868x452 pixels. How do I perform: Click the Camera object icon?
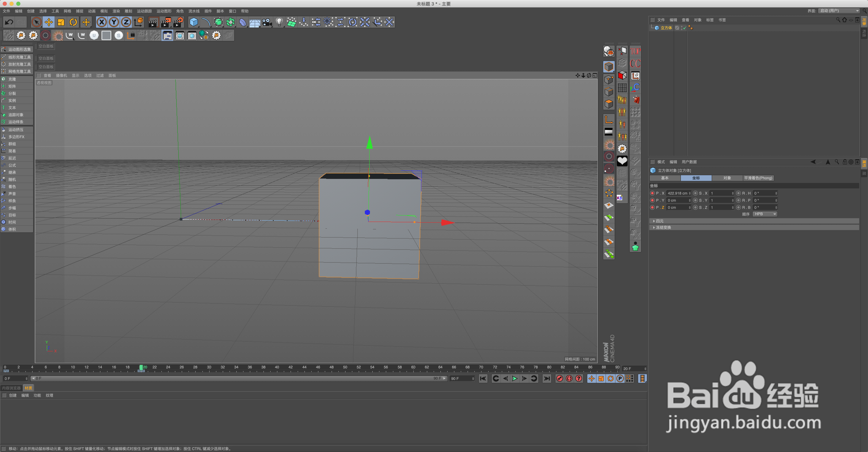267,22
